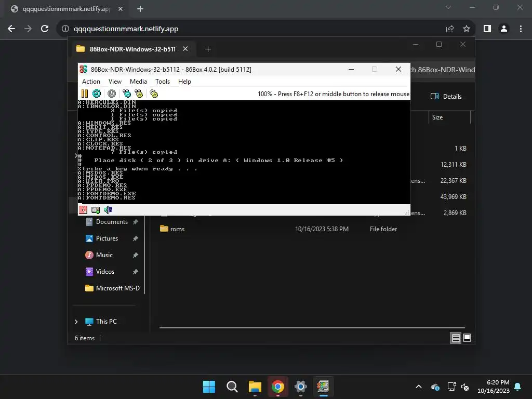The height and width of the screenshot is (399, 532).
Task: Click the grey ACPI power button icon
Action: pyautogui.click(x=112, y=94)
